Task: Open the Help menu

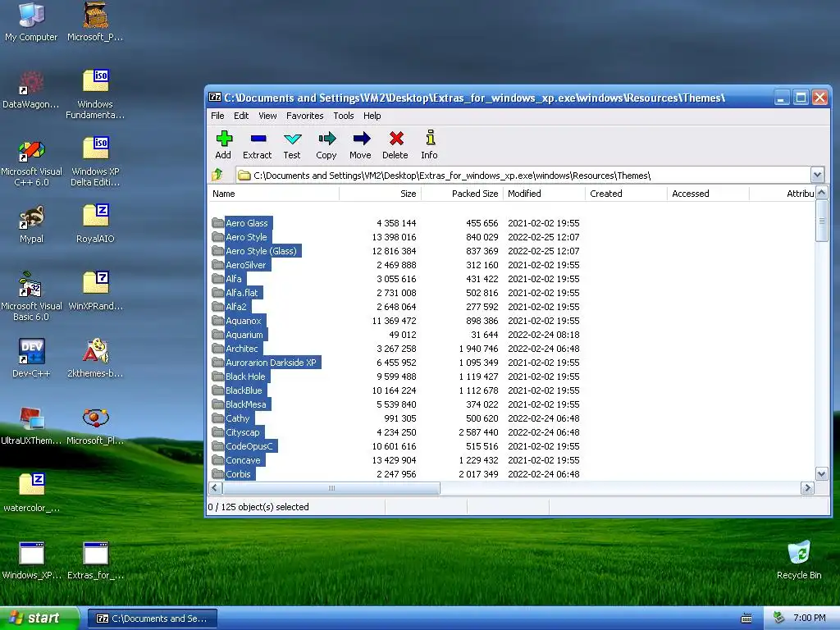Action: [372, 116]
